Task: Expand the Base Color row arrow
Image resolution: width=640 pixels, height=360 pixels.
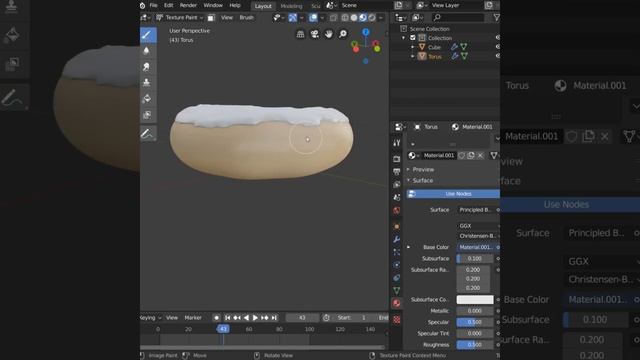Action: 409,247
